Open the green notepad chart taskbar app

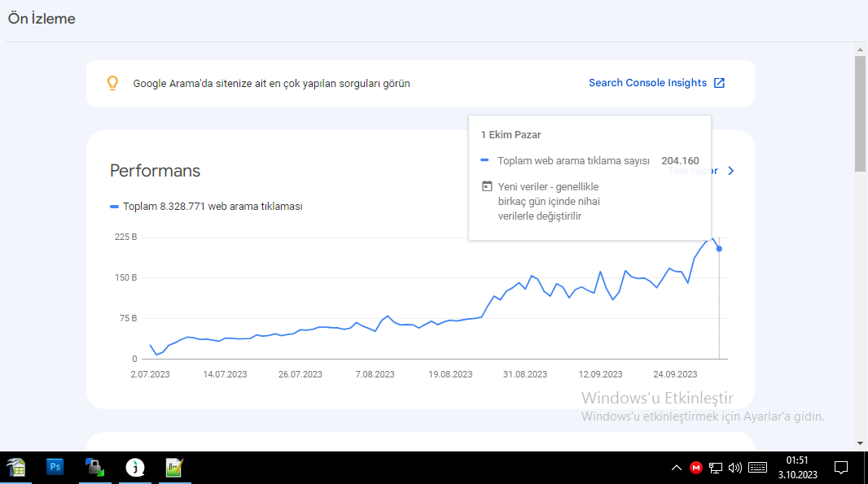coord(174,468)
